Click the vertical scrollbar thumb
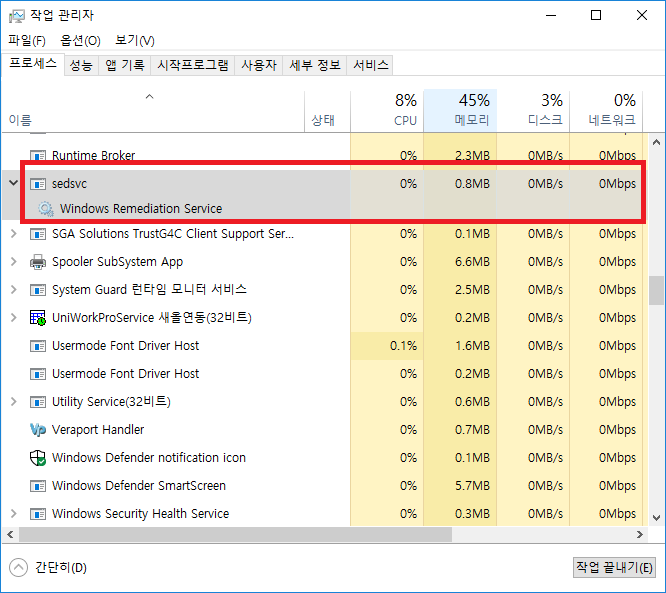This screenshot has width=666, height=593. pyautogui.click(x=656, y=291)
